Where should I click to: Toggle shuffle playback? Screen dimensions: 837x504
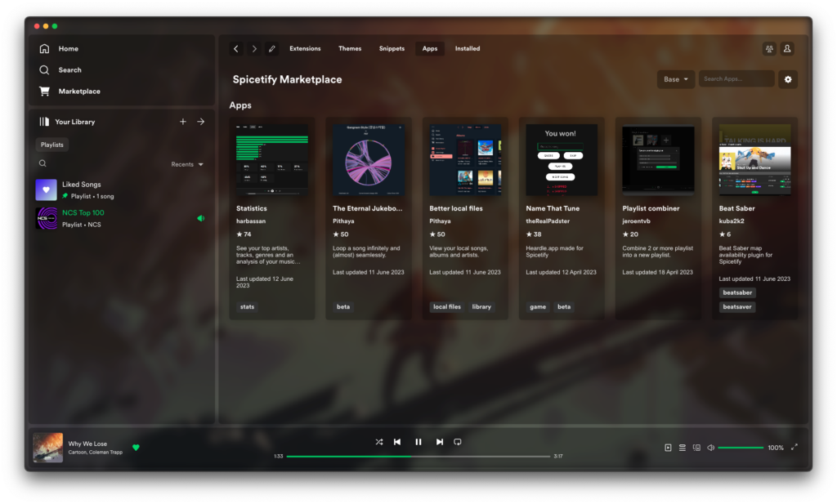click(x=379, y=442)
